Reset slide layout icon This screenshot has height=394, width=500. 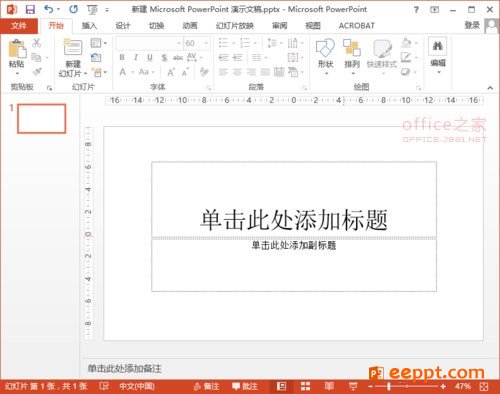click(96, 57)
